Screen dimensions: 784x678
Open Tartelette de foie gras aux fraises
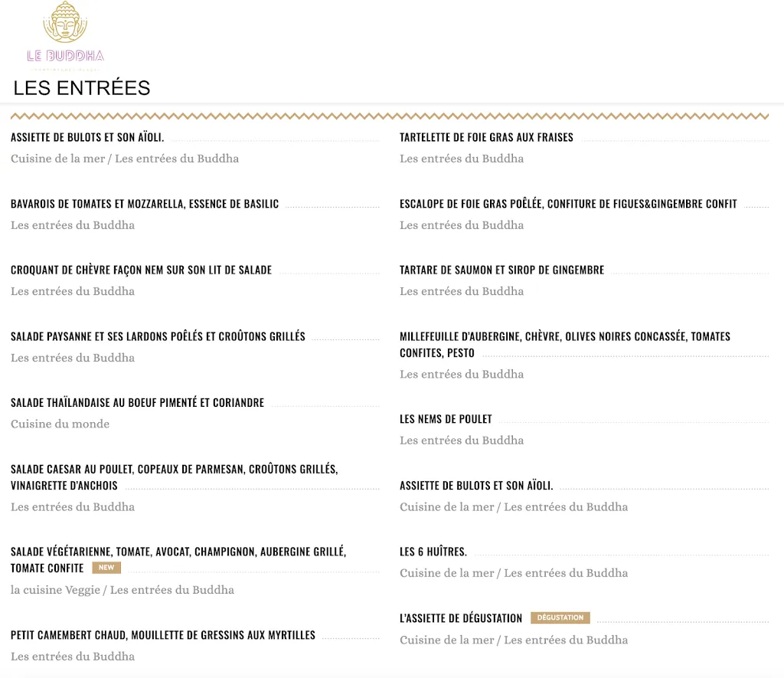coord(486,137)
